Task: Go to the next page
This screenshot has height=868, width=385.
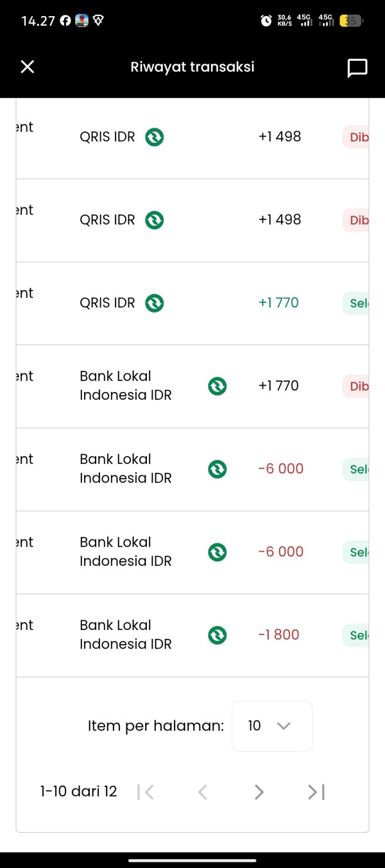Action: pos(259,792)
